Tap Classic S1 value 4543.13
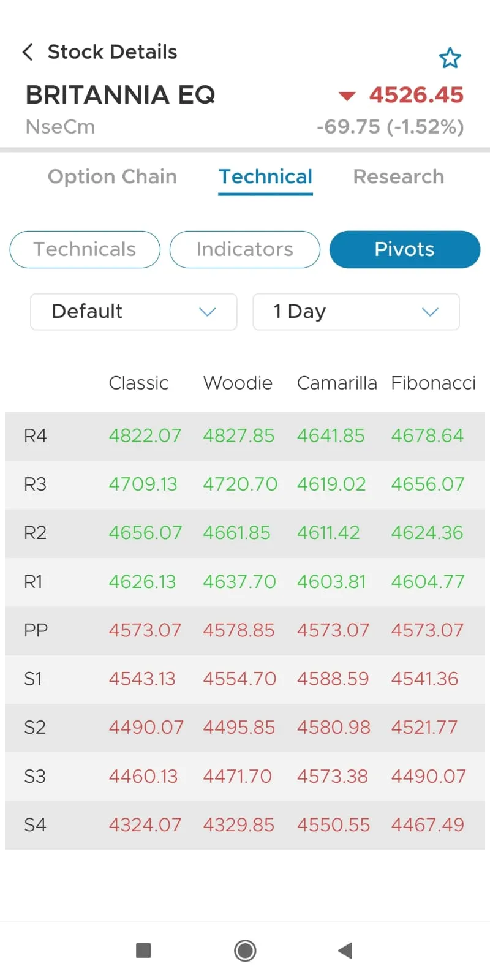490x980 pixels. coord(142,679)
